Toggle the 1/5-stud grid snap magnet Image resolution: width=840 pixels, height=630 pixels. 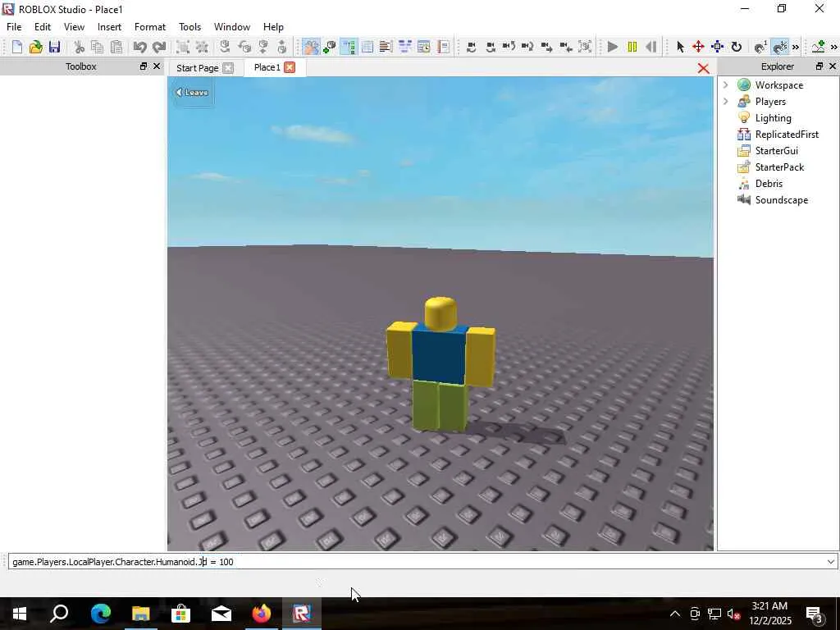coord(780,47)
